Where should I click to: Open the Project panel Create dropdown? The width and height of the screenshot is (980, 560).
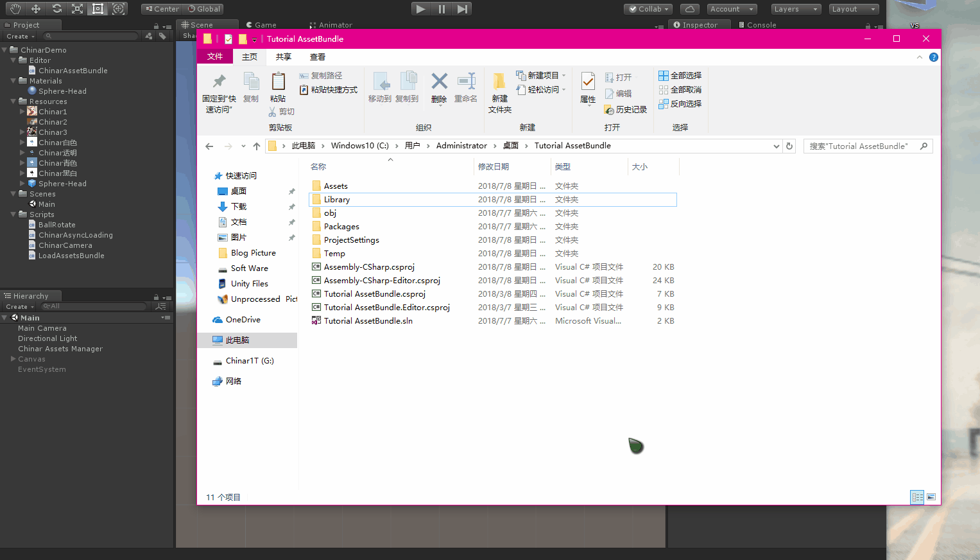pyautogui.click(x=21, y=37)
